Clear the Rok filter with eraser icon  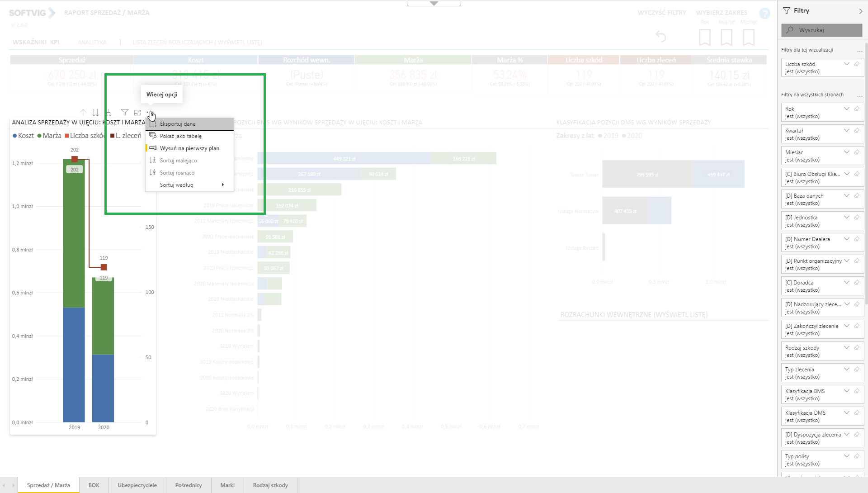(856, 109)
